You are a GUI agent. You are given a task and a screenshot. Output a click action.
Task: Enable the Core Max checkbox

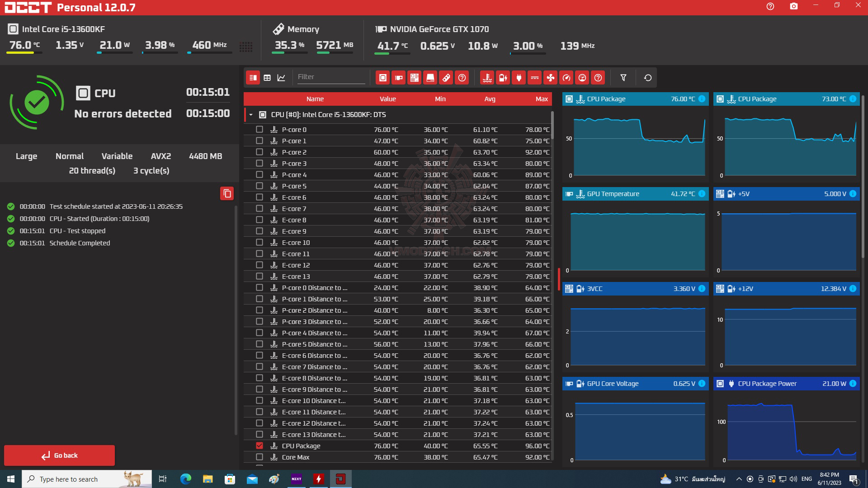coord(259,457)
